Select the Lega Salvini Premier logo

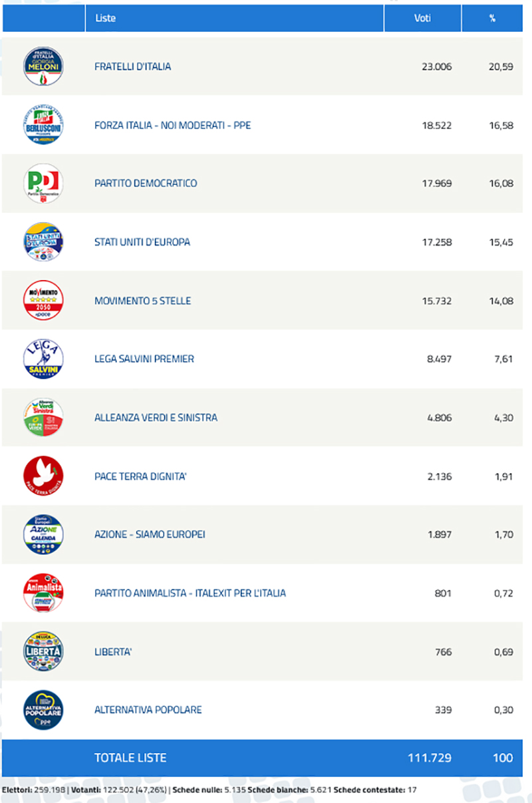(43, 359)
